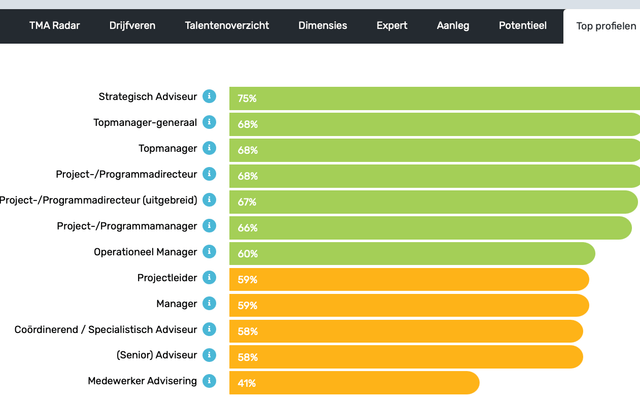Click info icon for Project-/Programmadirecteur (uitgebreid)
The width and height of the screenshot is (640, 400).
point(209,200)
